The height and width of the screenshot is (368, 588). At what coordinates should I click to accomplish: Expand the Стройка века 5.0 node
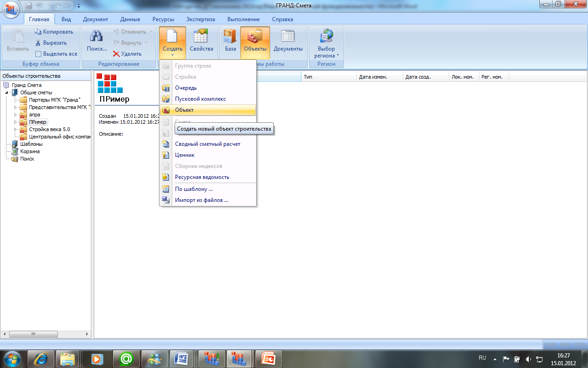point(15,129)
